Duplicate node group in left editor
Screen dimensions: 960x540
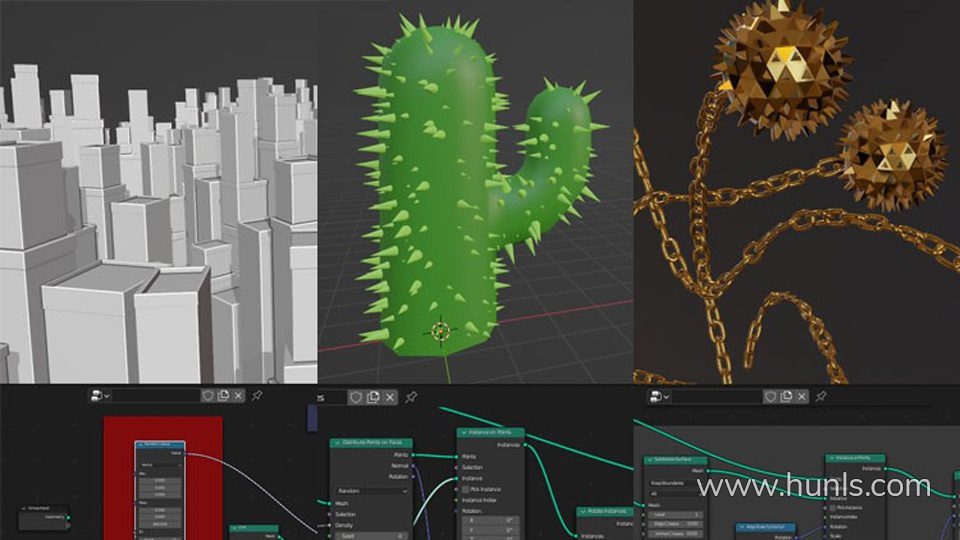[223, 396]
